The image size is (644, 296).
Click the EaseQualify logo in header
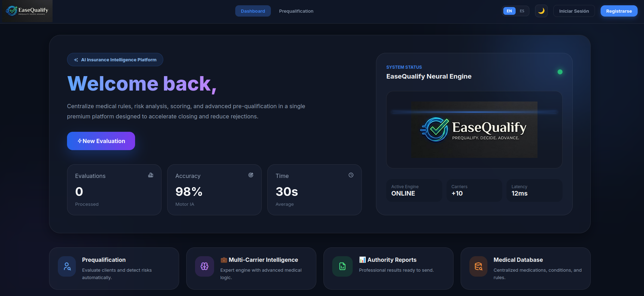click(27, 11)
